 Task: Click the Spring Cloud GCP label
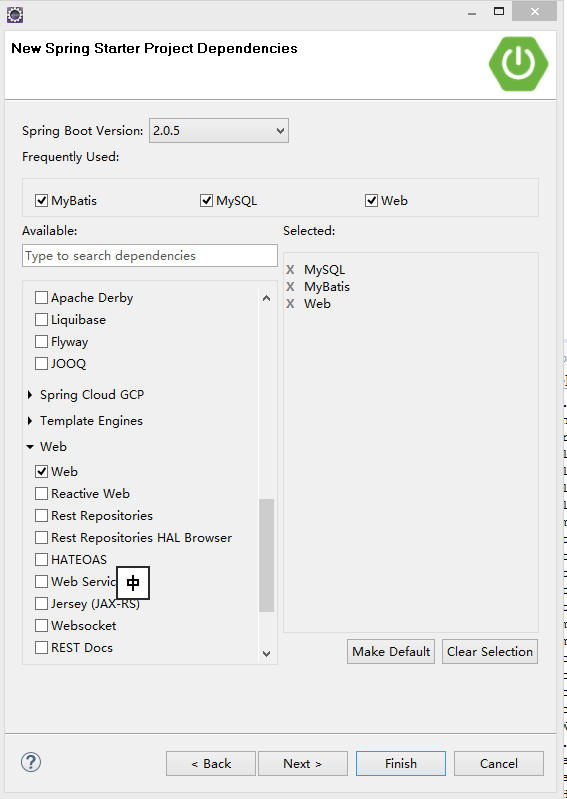(92, 395)
